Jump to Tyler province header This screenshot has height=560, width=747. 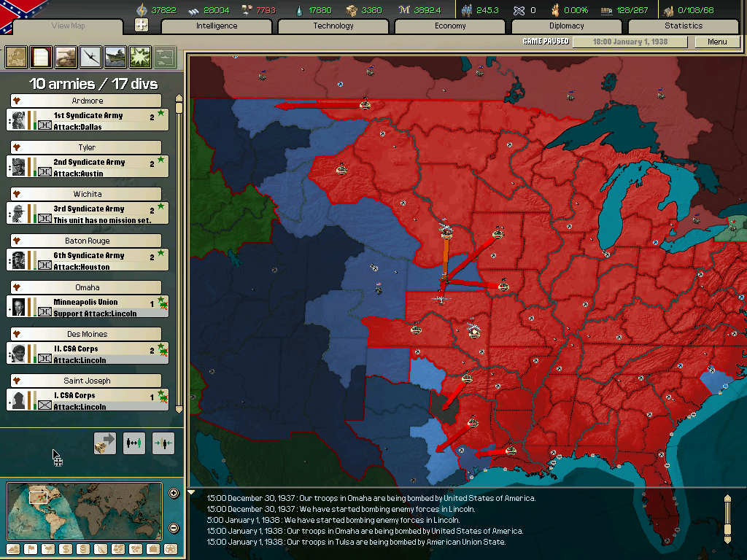86,147
